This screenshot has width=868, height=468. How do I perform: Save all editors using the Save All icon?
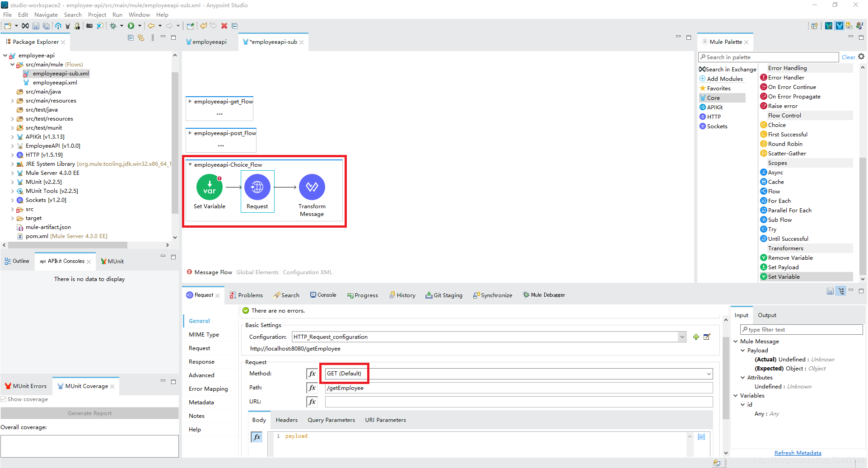[x=47, y=26]
